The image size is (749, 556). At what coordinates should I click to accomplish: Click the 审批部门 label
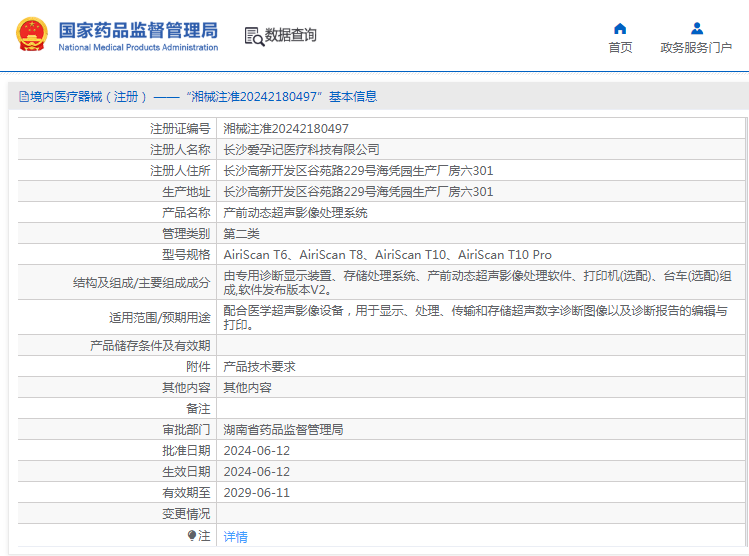(x=186, y=430)
